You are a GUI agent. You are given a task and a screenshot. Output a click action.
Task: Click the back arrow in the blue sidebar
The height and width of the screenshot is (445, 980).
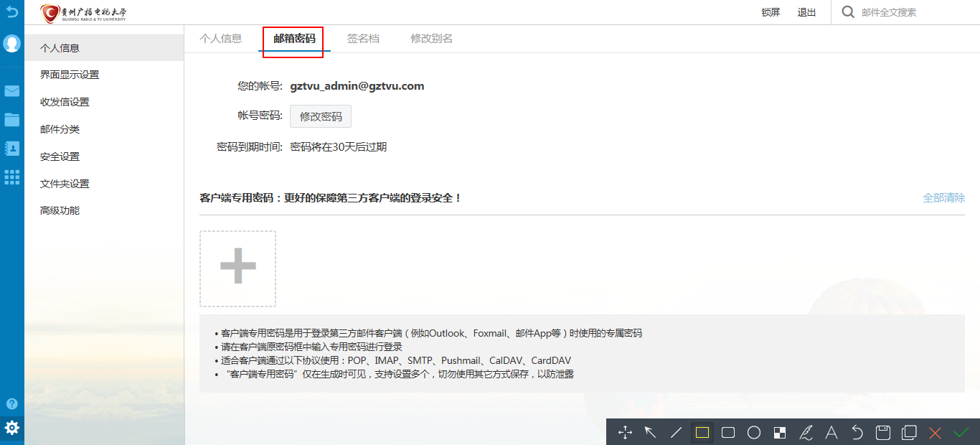[x=11, y=11]
